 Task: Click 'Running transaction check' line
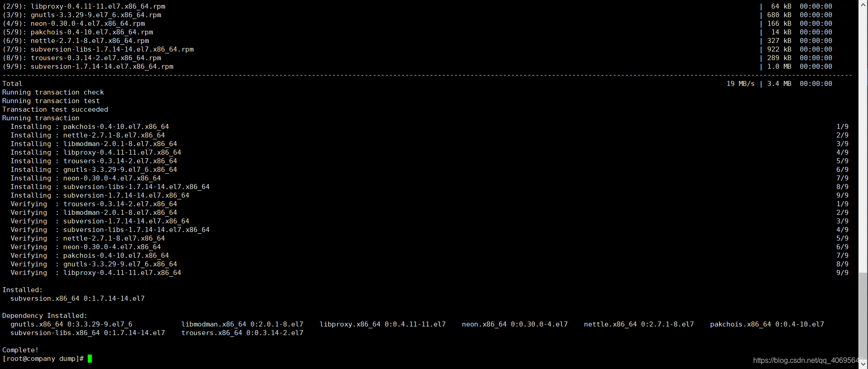(53, 92)
